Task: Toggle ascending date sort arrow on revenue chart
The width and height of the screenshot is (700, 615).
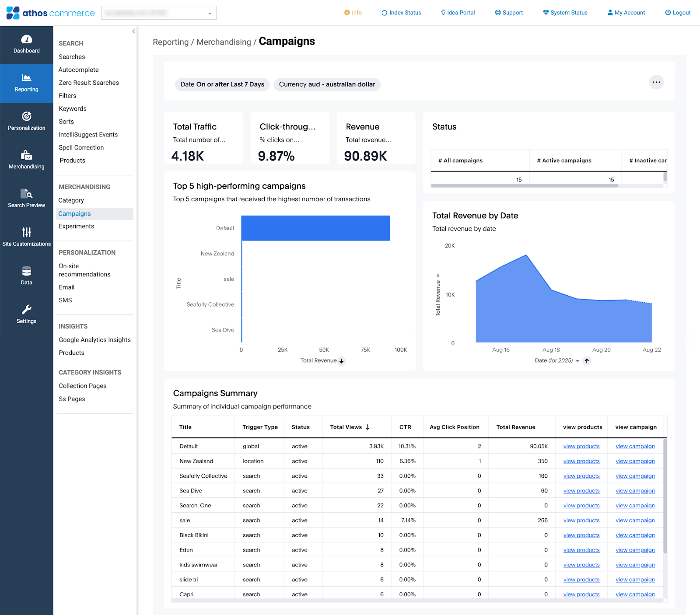Action: pos(587,361)
